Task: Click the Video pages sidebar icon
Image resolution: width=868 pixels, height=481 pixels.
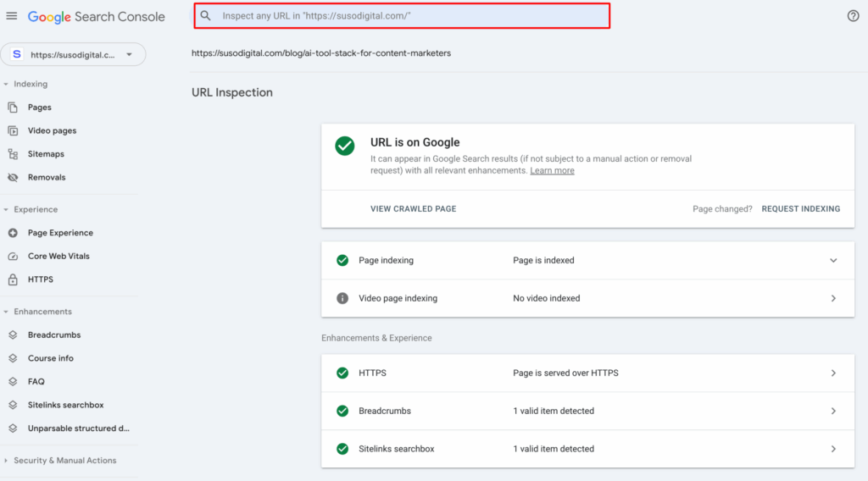Action: 13,130
